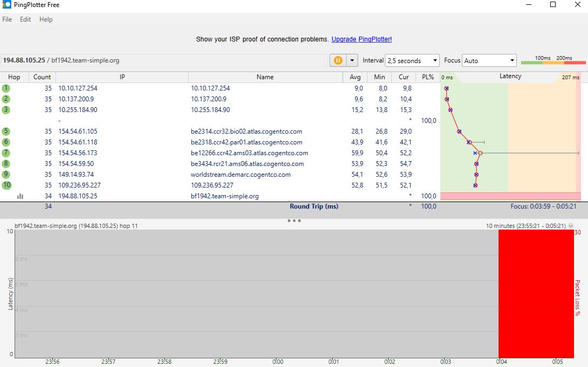Screen dimensions: 588x367
Task: Open the Focus Auto dropdown
Action: pyautogui.click(x=489, y=60)
